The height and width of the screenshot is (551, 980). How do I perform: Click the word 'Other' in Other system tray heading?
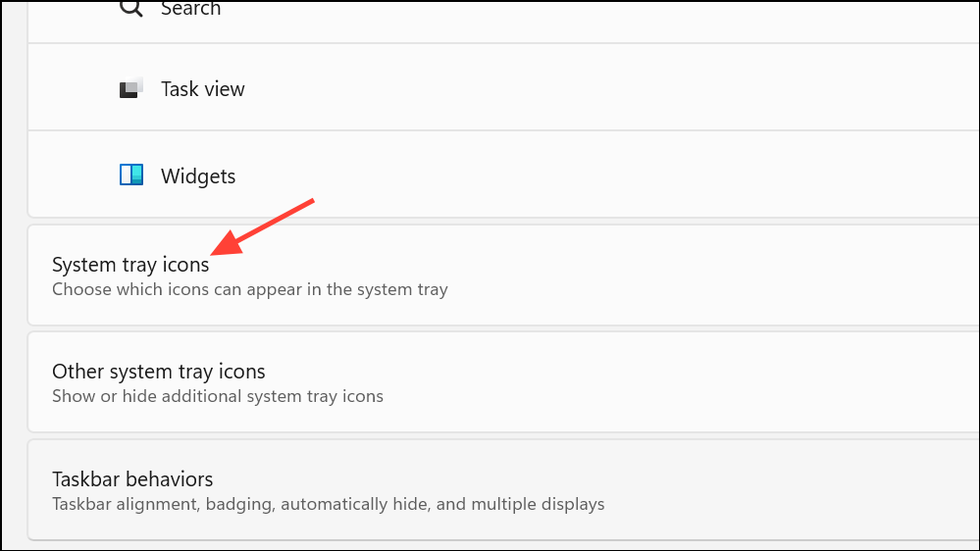pyautogui.click(x=78, y=372)
